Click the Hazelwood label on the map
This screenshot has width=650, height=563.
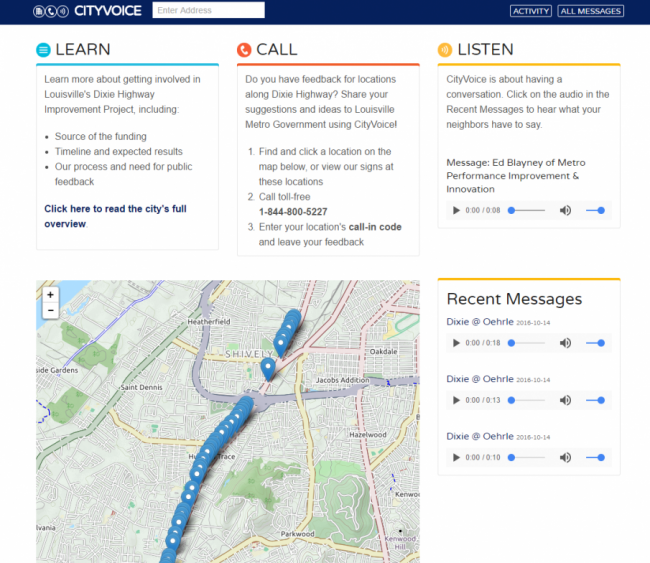click(x=368, y=435)
